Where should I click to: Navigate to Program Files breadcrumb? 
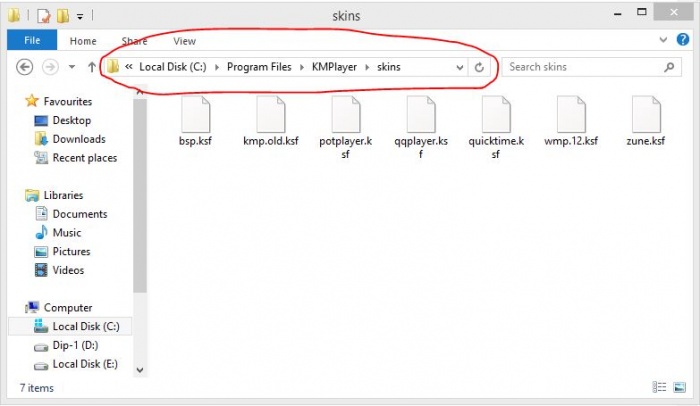259,67
